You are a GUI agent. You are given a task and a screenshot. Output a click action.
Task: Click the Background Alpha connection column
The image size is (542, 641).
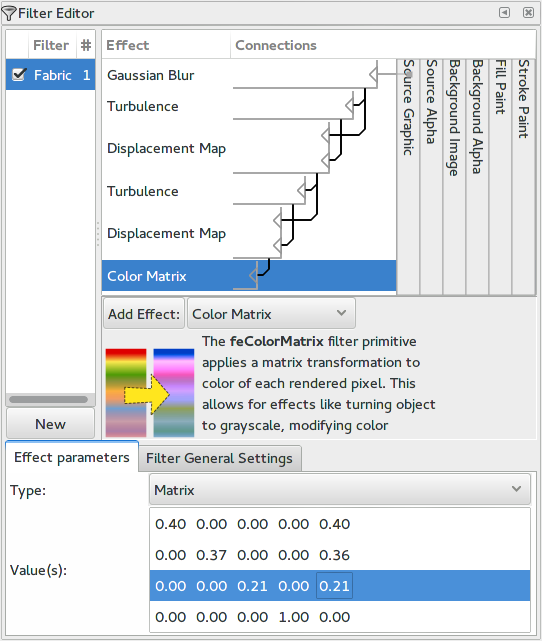[x=477, y=177]
